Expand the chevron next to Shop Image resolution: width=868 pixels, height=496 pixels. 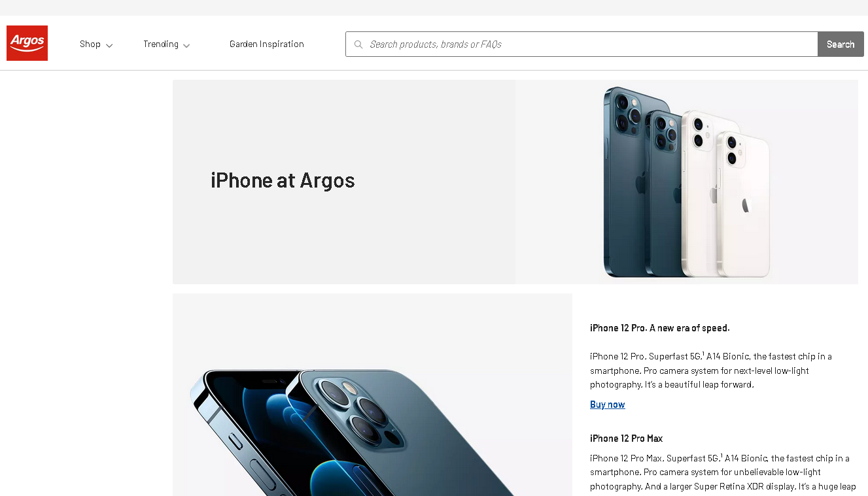click(x=109, y=46)
